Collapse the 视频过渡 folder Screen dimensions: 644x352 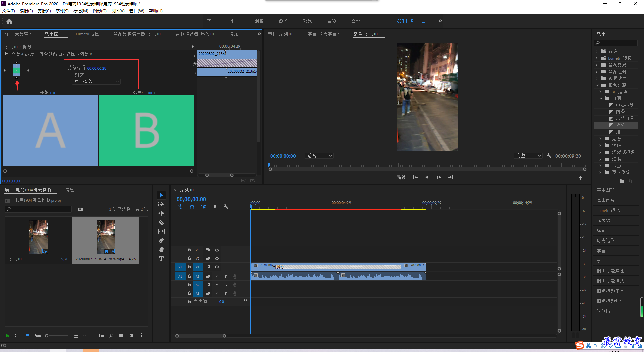597,85
